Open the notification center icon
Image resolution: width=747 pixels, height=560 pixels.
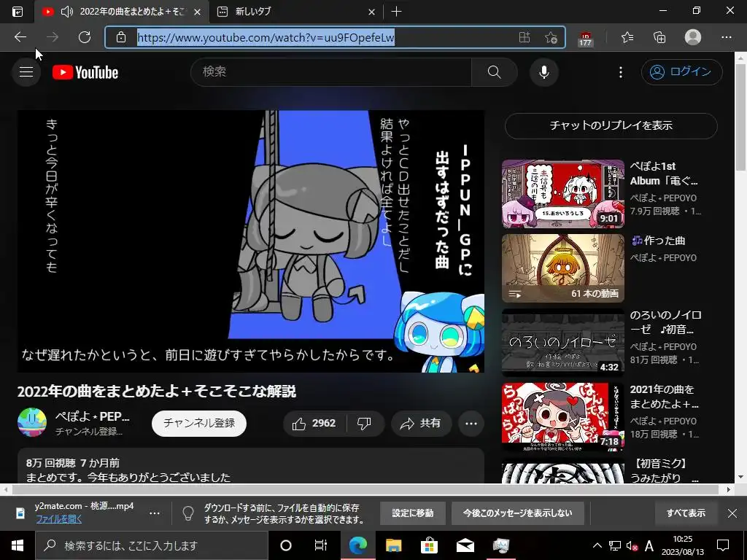point(723,545)
